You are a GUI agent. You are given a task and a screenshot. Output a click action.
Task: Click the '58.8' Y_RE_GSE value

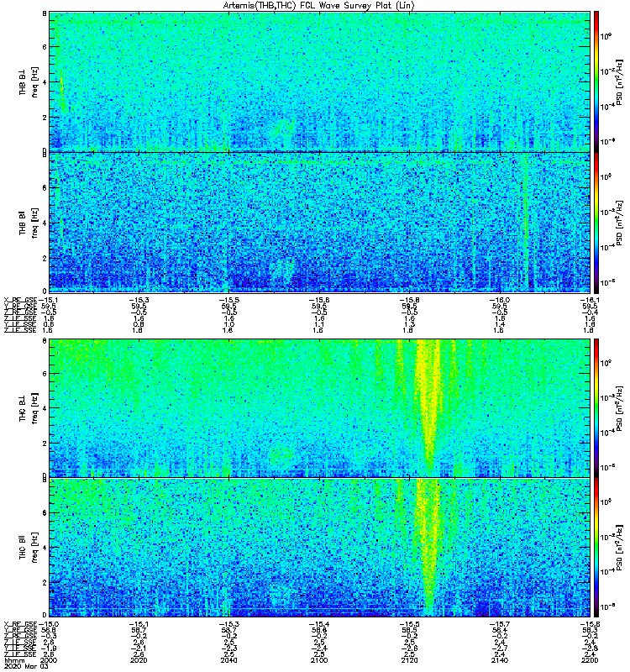(x=48, y=630)
